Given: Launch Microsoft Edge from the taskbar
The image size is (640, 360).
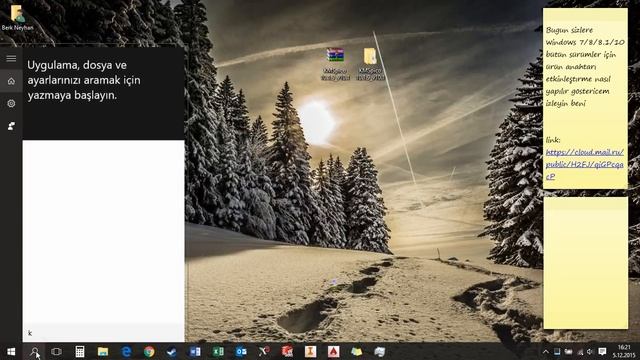Looking at the screenshot, I should click(x=126, y=351).
